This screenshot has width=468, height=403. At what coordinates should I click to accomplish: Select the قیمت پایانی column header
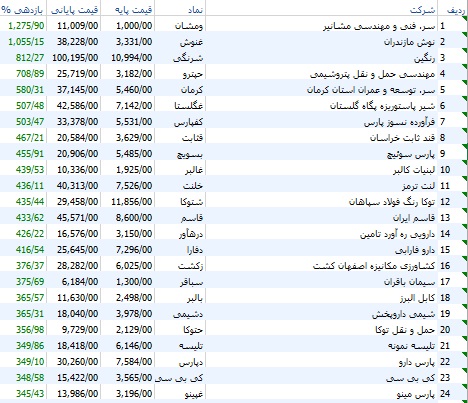pos(74,10)
